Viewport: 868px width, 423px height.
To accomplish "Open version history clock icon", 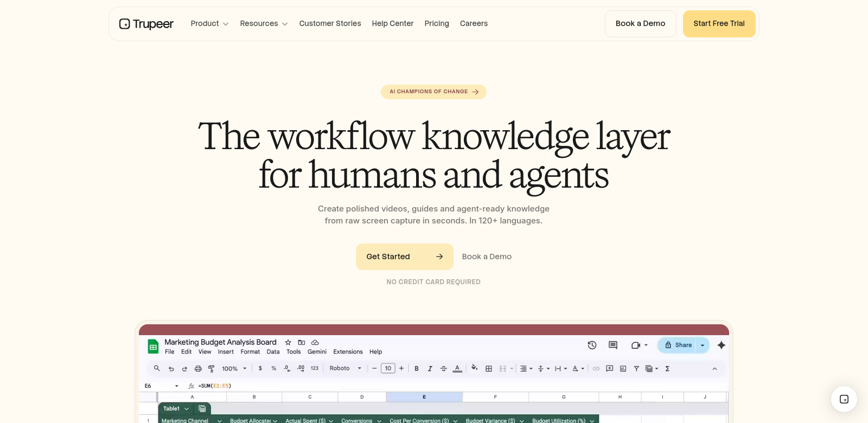I will tap(592, 345).
